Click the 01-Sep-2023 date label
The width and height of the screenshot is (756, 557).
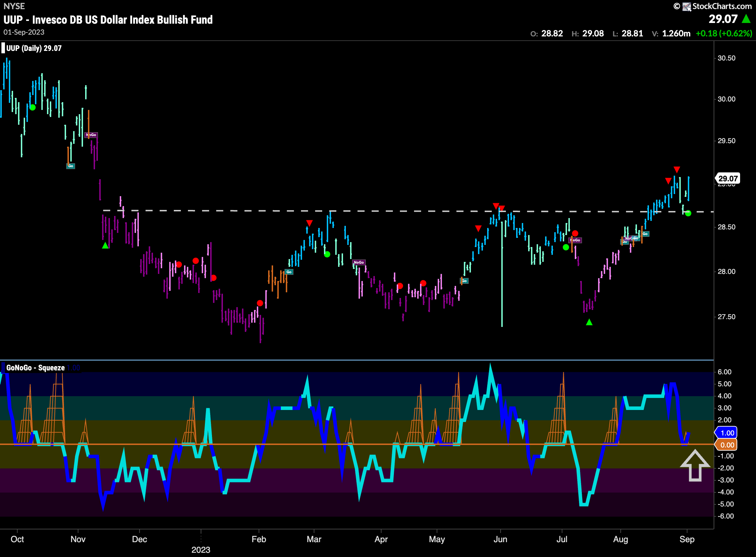[24, 32]
